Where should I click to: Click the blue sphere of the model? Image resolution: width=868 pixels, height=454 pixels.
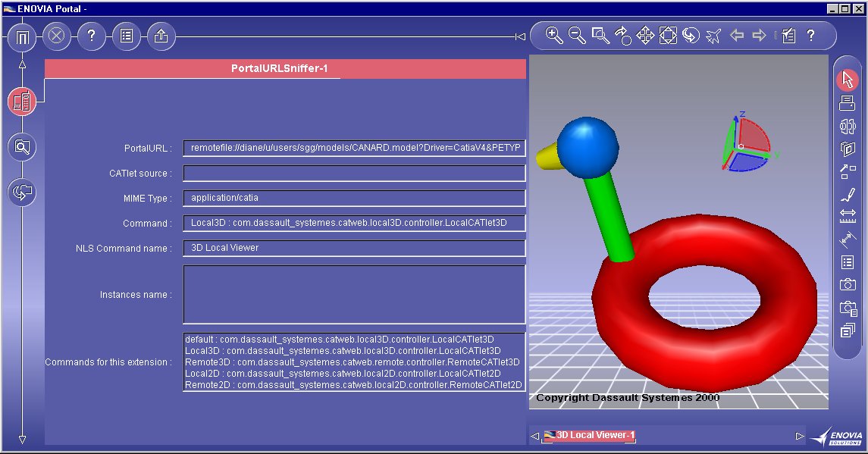588,147
